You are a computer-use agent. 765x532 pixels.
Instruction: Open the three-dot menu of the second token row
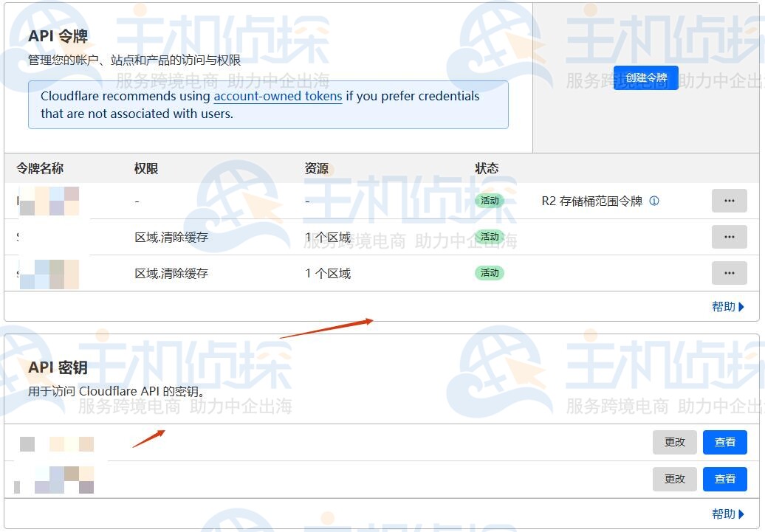coord(729,237)
